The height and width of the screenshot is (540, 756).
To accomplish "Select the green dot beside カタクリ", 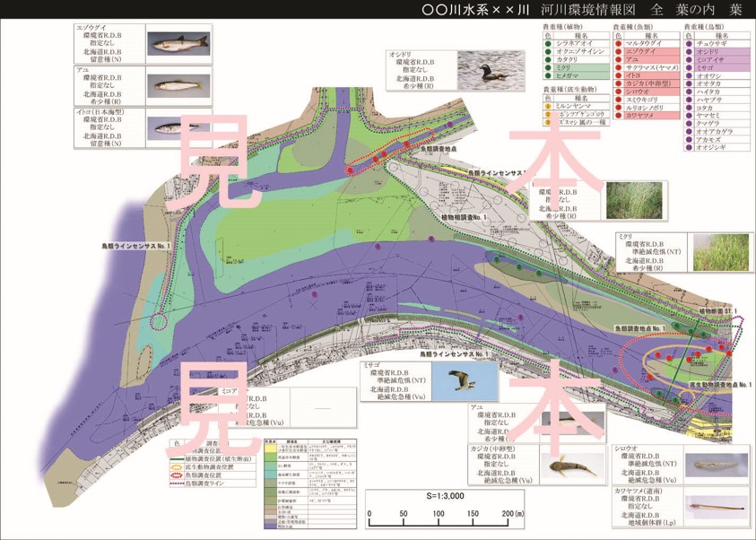I will point(548,59).
